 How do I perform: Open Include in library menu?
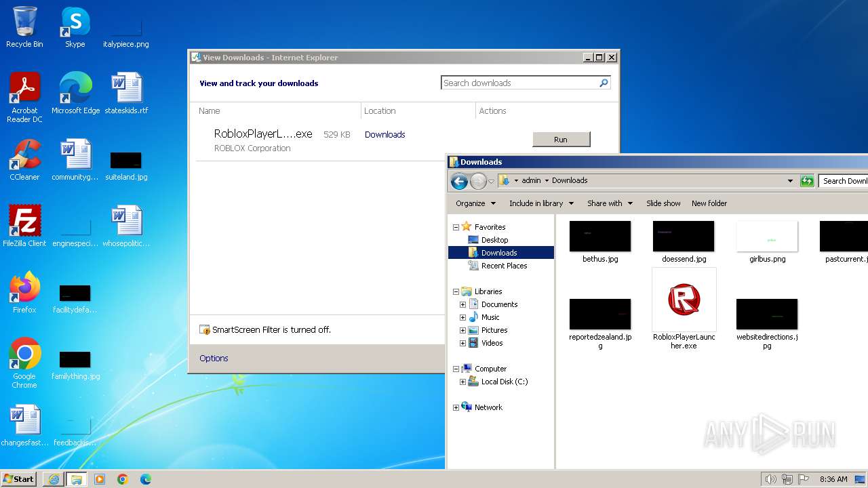541,203
